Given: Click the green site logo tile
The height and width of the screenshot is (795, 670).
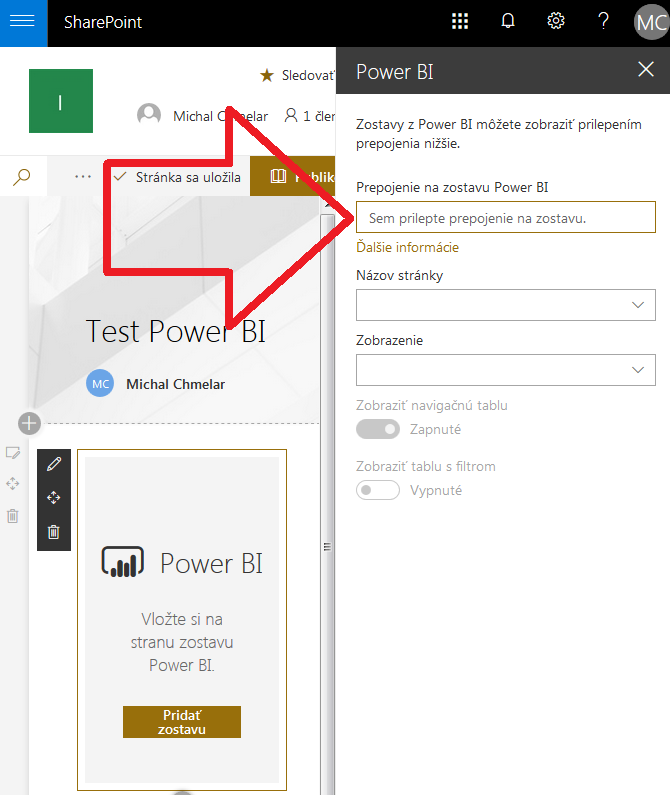Looking at the screenshot, I should pyautogui.click(x=61, y=101).
